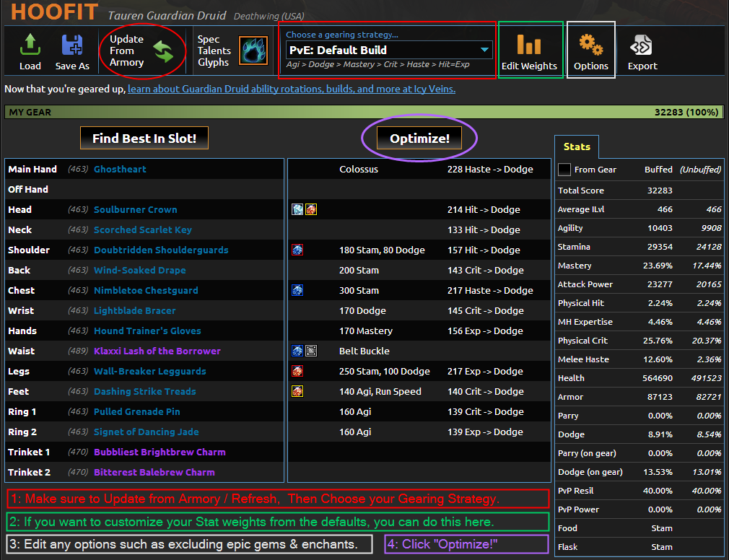Click 250 Stam, 100 Dodge legs enchant
Screen dimensions: 729x560
coord(385,372)
